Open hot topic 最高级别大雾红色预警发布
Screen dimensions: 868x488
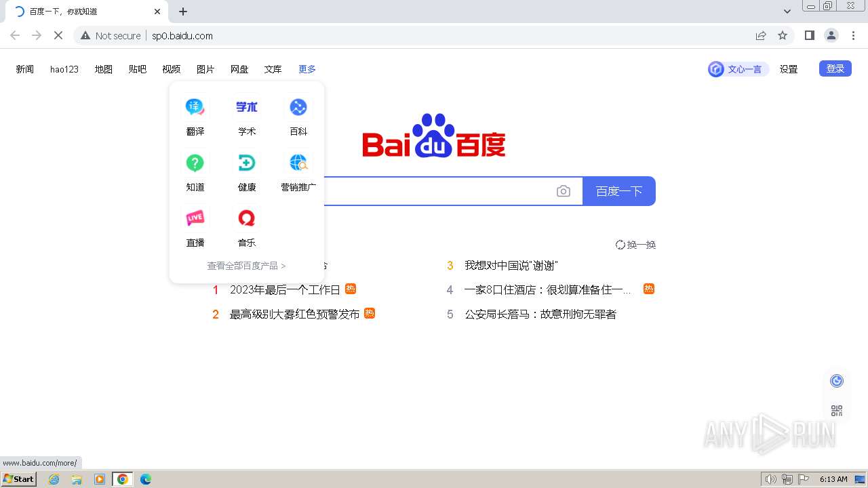pos(294,314)
